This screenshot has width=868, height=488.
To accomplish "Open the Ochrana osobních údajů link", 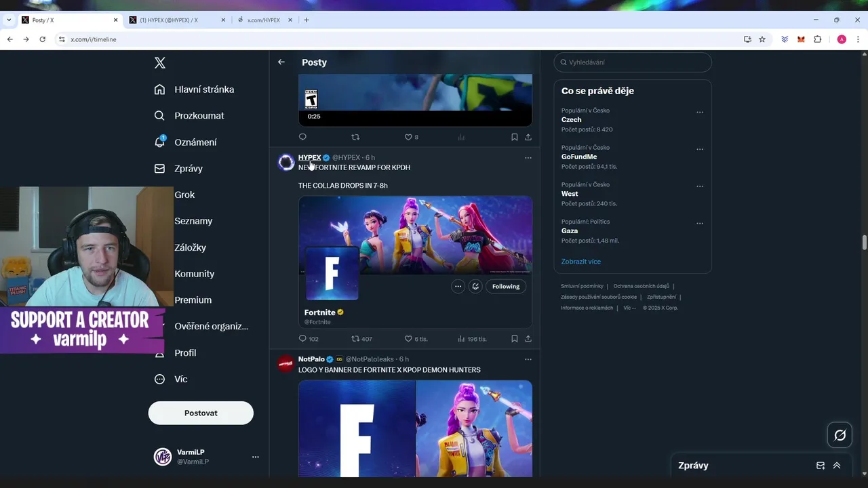I will point(642,286).
